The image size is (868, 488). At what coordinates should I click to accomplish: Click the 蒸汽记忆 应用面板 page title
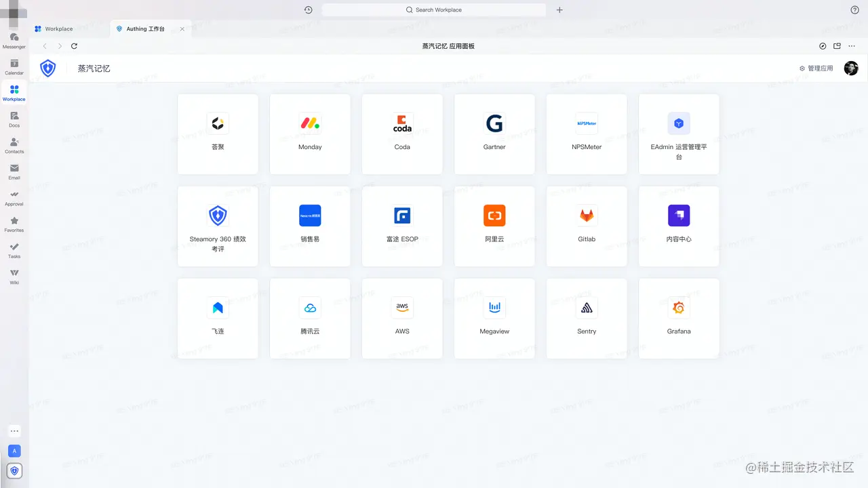(x=448, y=46)
